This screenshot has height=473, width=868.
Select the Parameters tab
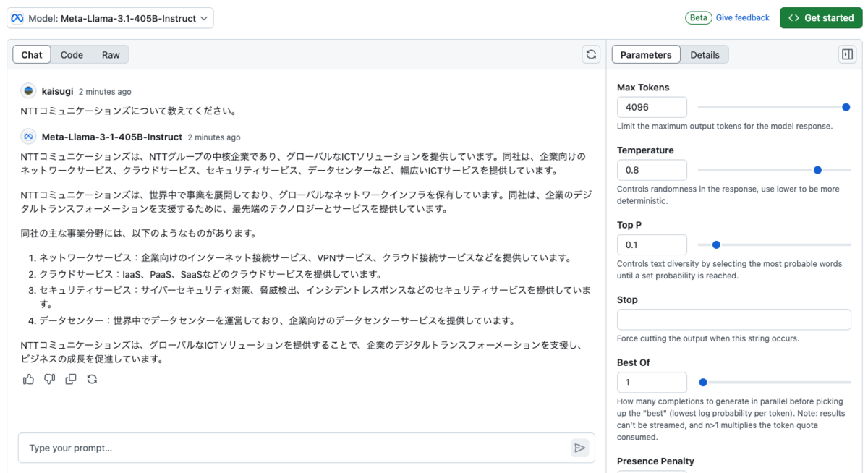click(x=646, y=54)
